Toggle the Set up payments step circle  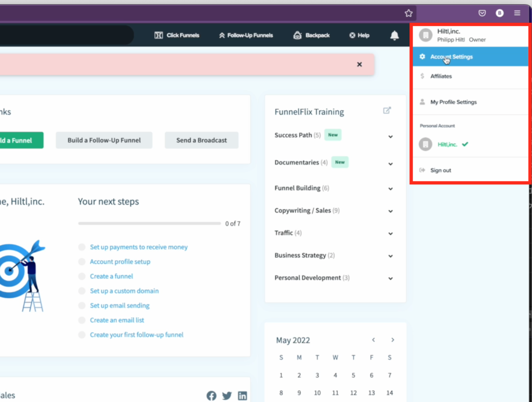coord(82,247)
